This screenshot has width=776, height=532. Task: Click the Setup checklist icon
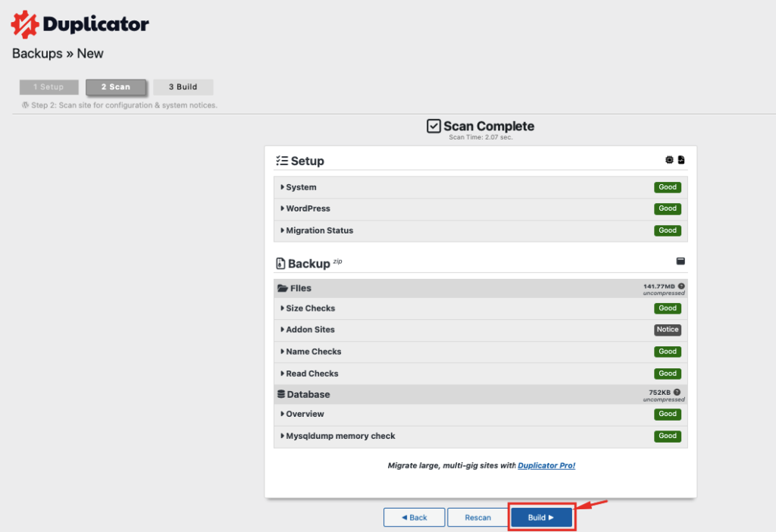pos(282,161)
